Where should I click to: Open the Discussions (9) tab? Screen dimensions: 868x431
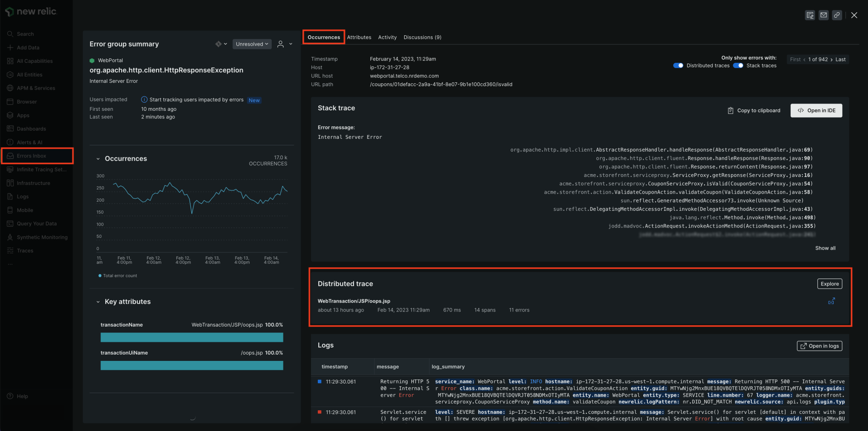click(x=422, y=37)
